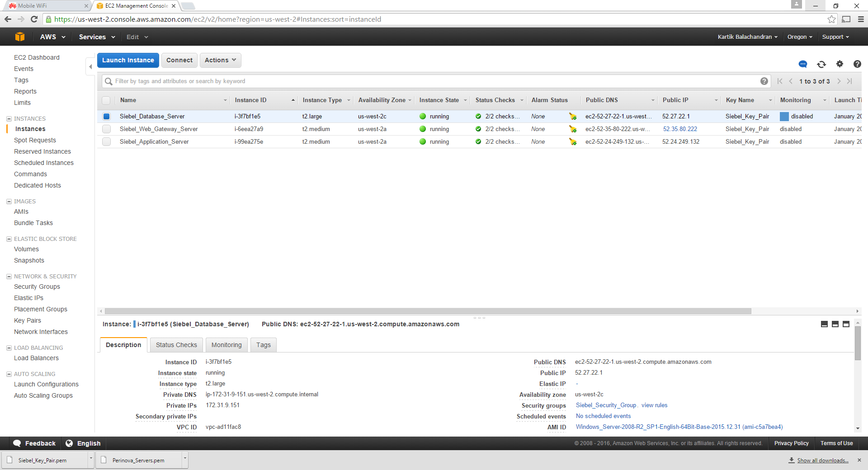Screen dimensions: 868x470
Task: Click the AWS orange cube logo
Action: 19,37
